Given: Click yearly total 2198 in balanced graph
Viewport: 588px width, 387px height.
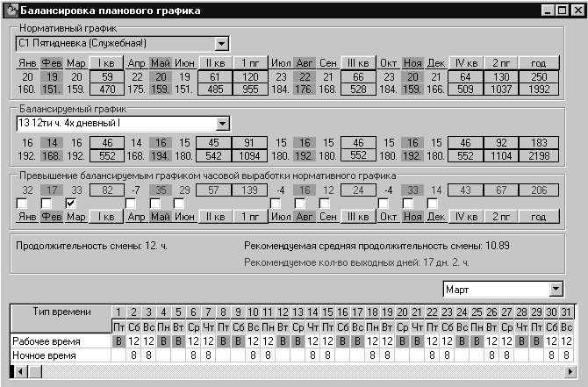Looking at the screenshot, I should click(x=539, y=155).
